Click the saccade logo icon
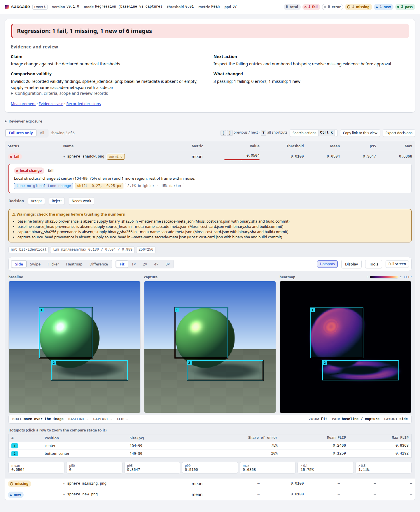Screen dimensions: 420x512 7,7
